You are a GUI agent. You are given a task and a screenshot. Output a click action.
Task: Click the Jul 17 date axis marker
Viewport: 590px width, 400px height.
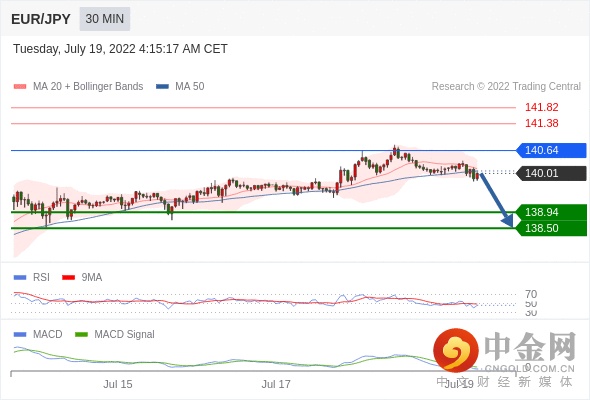click(x=276, y=384)
